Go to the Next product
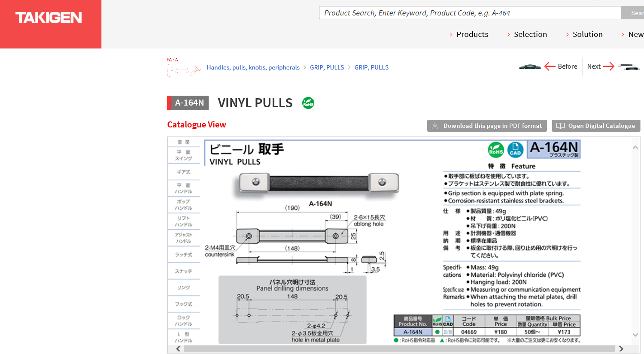644x354 pixels. click(594, 67)
